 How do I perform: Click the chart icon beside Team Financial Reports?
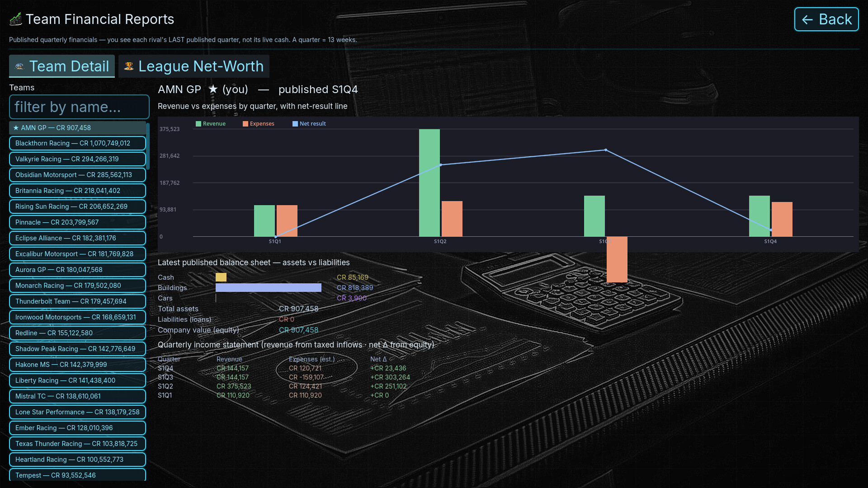(16, 19)
